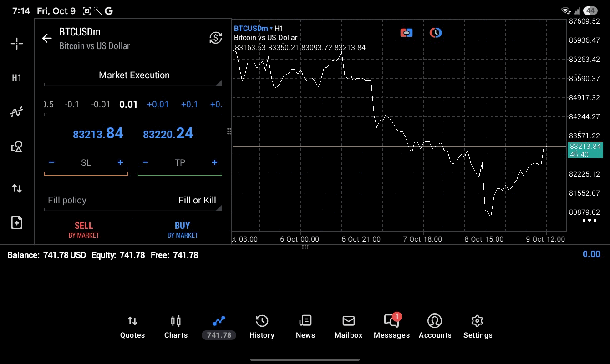610x364 pixels.
Task: Expand the Fill policy dropdown
Action: 133,200
